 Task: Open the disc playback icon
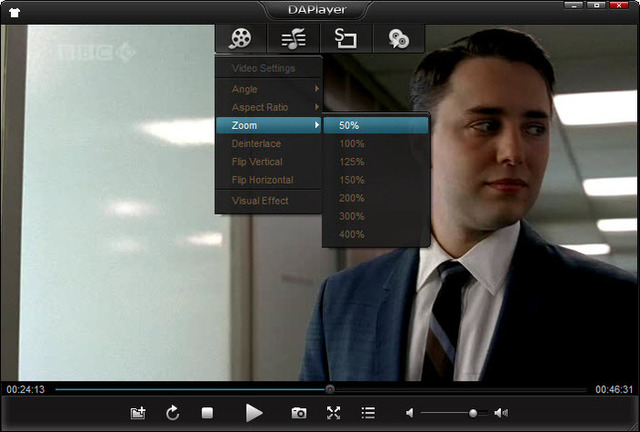click(398, 39)
